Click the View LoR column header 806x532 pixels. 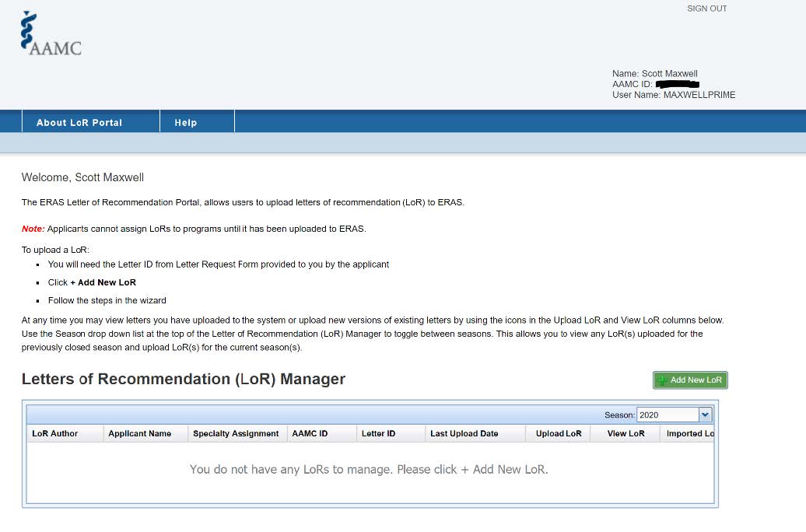click(626, 433)
